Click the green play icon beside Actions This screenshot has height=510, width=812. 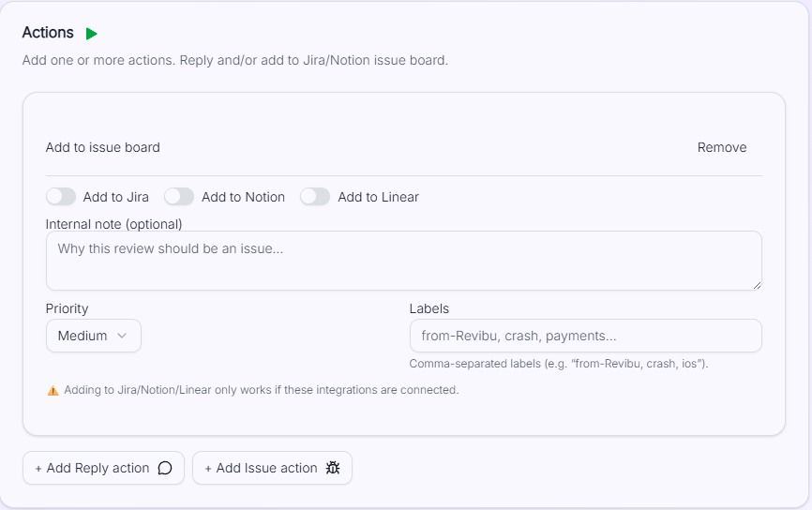click(91, 34)
